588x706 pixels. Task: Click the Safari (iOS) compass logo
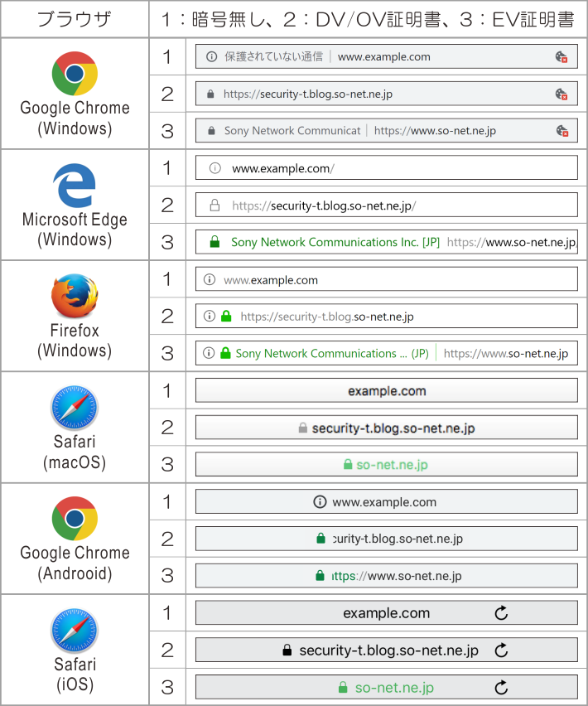pos(75,631)
